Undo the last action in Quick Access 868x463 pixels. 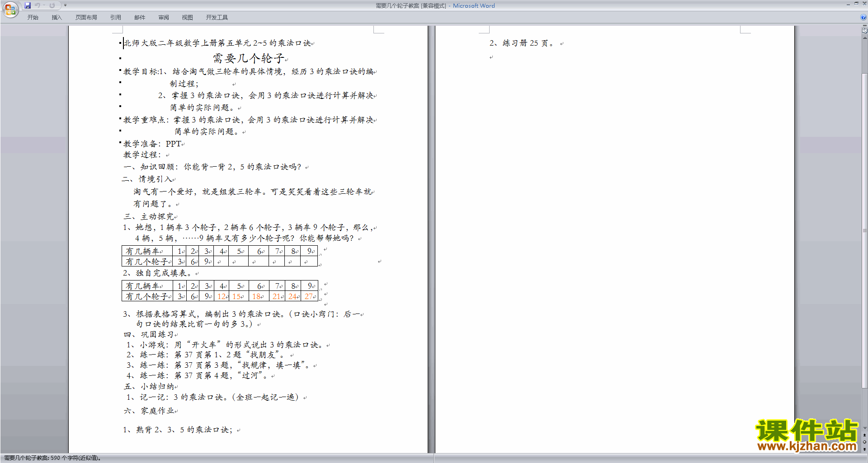(x=38, y=5)
